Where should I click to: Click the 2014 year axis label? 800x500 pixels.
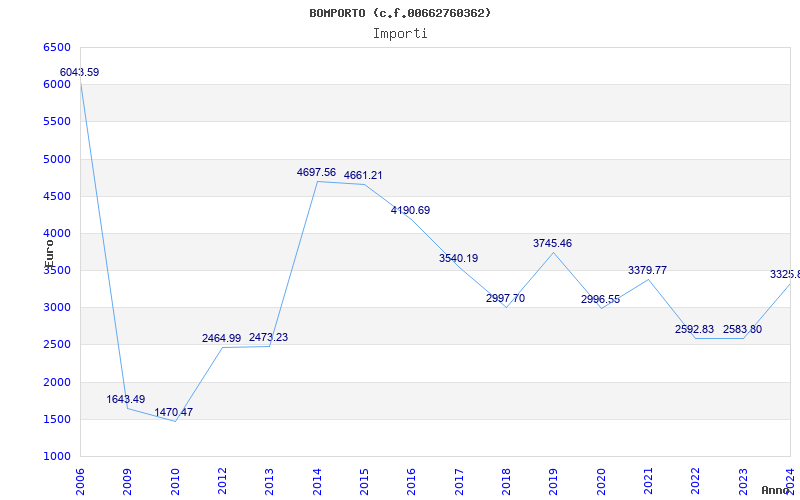pos(317,477)
